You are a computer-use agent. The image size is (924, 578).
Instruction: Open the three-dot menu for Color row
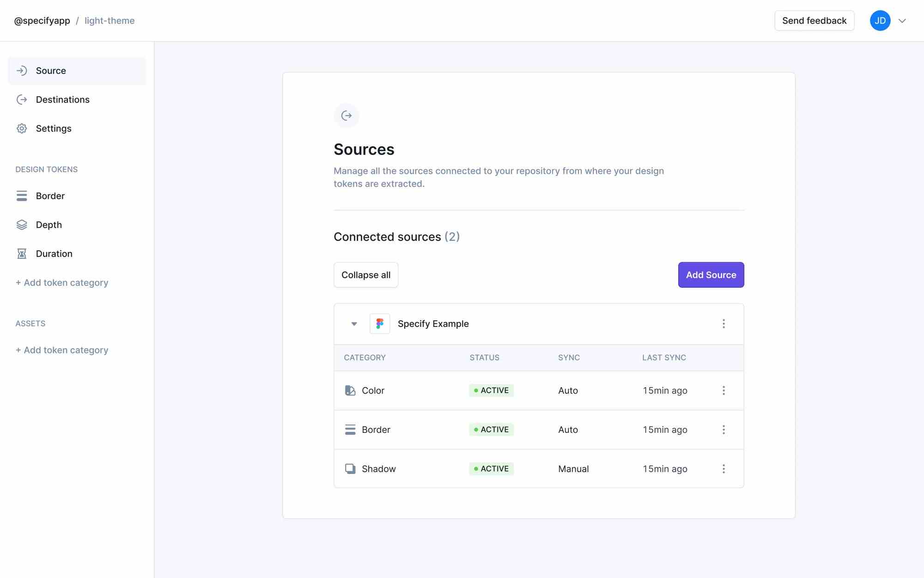(x=723, y=391)
